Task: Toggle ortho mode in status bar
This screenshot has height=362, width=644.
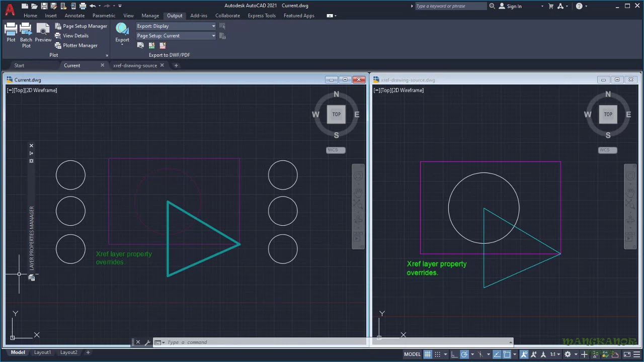Action: (454, 354)
